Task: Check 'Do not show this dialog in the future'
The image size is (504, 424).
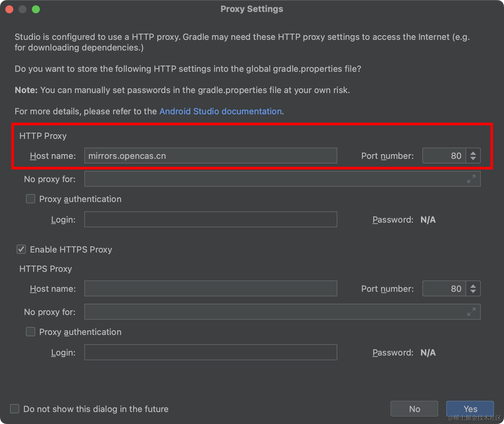Action: click(x=15, y=409)
